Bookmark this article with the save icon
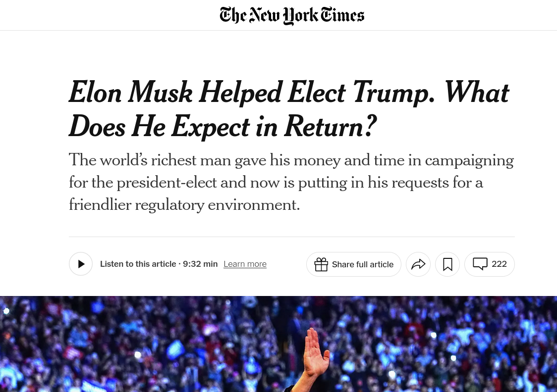Image resolution: width=557 pixels, height=392 pixels. pos(447,264)
